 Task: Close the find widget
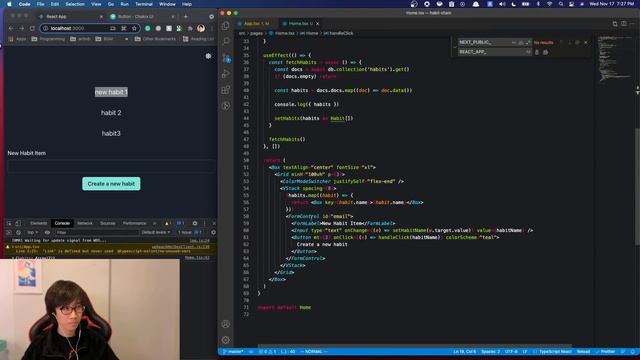[x=586, y=42]
